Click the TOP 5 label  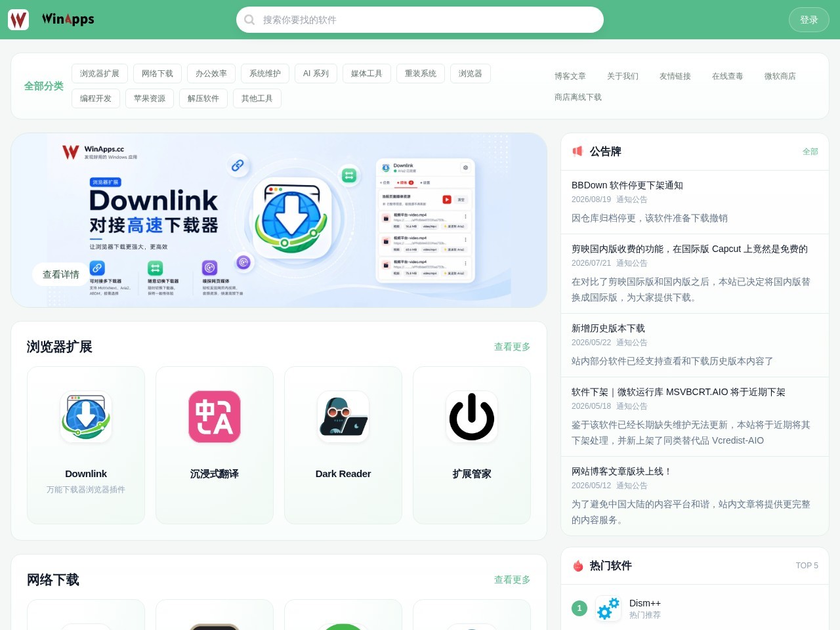807,566
